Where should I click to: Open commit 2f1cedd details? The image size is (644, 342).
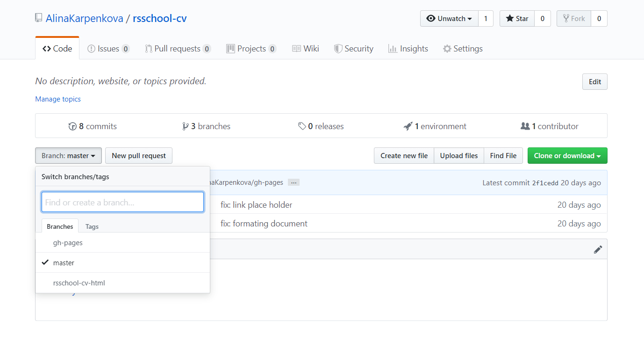point(545,182)
